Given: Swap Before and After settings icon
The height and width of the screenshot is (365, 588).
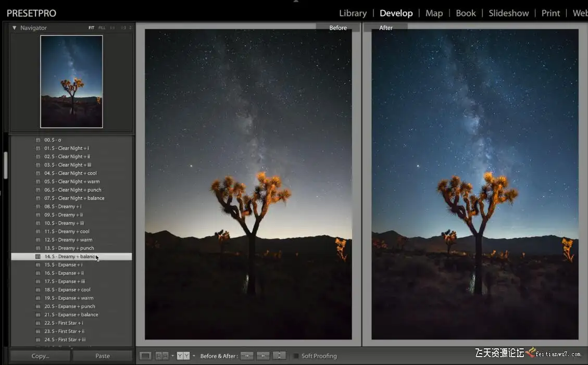Looking at the screenshot, I should pos(279,356).
